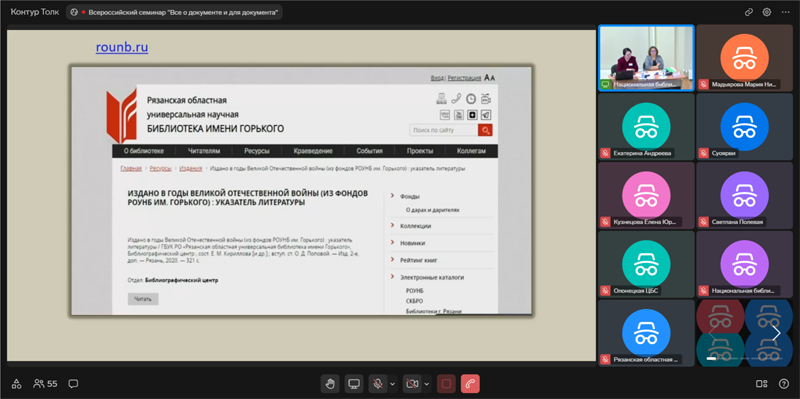Change the layout view of participants
The width and height of the screenshot is (800, 399).
click(x=761, y=384)
